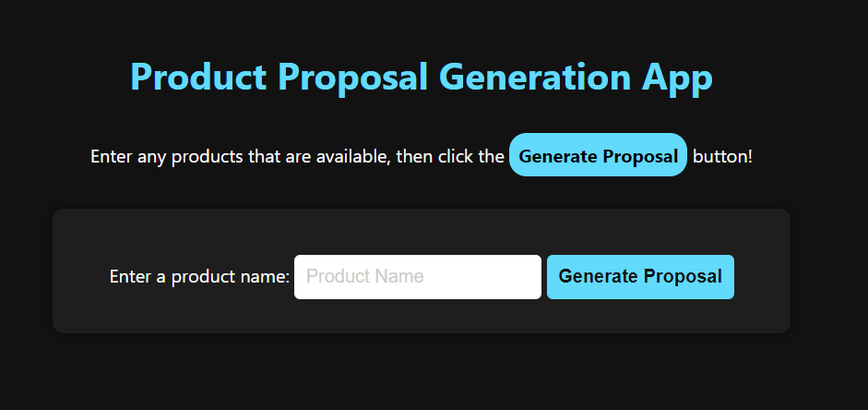Focus the text box beside the Generate Proposal button
The width and height of the screenshot is (868, 410).
[417, 276]
